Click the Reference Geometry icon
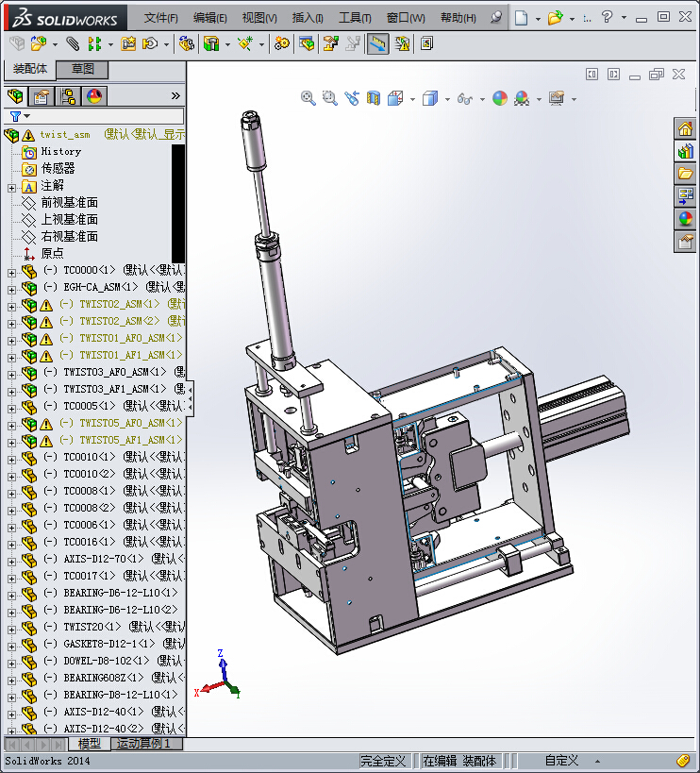The height and width of the screenshot is (773, 700). (x=245, y=43)
